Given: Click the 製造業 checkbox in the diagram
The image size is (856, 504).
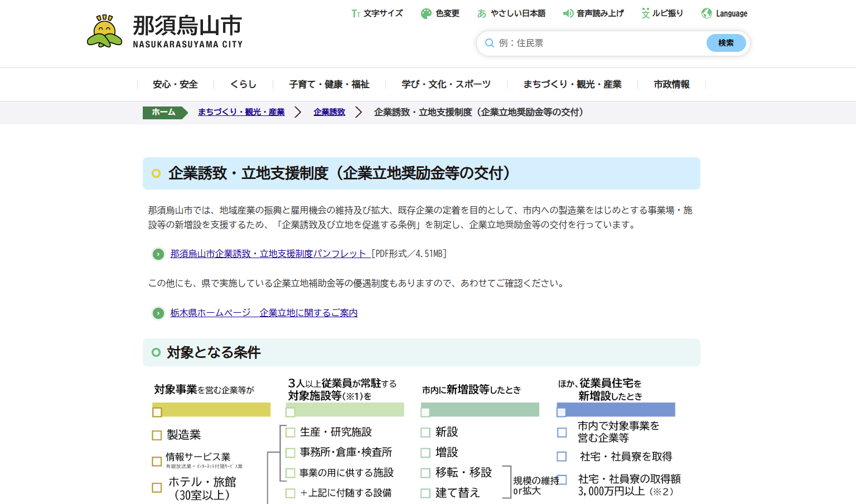Looking at the screenshot, I should (x=157, y=435).
